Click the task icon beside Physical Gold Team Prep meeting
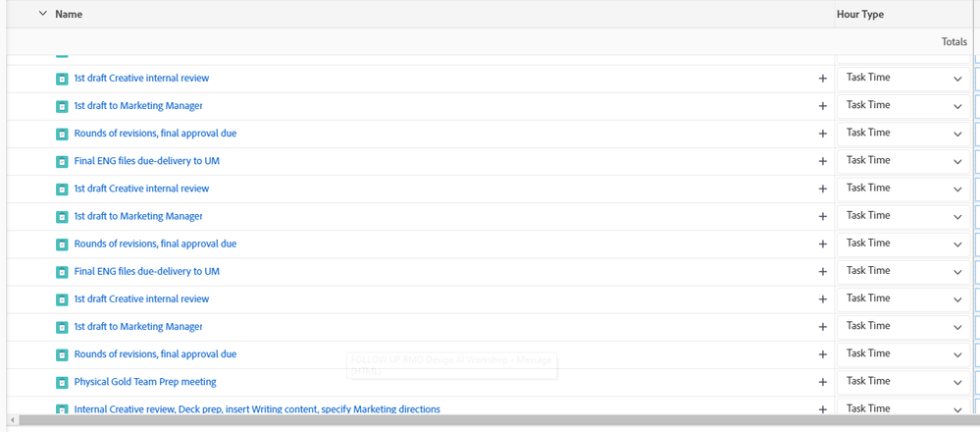980x432 pixels. coord(61,382)
